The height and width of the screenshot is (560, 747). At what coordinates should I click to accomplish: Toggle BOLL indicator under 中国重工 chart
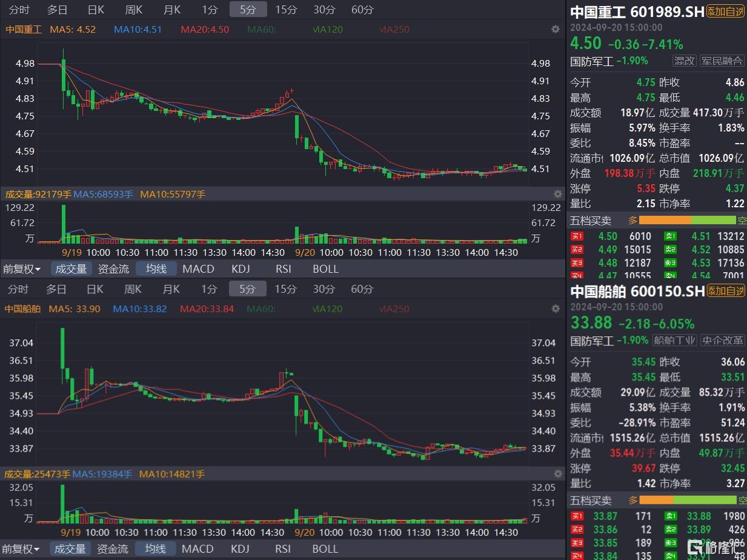(325, 269)
